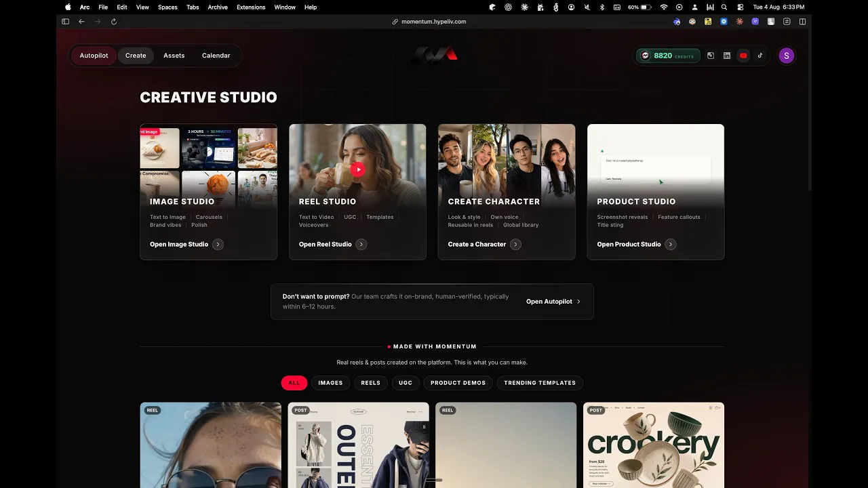Click Create a Character link
The image size is (868, 488).
click(477, 244)
